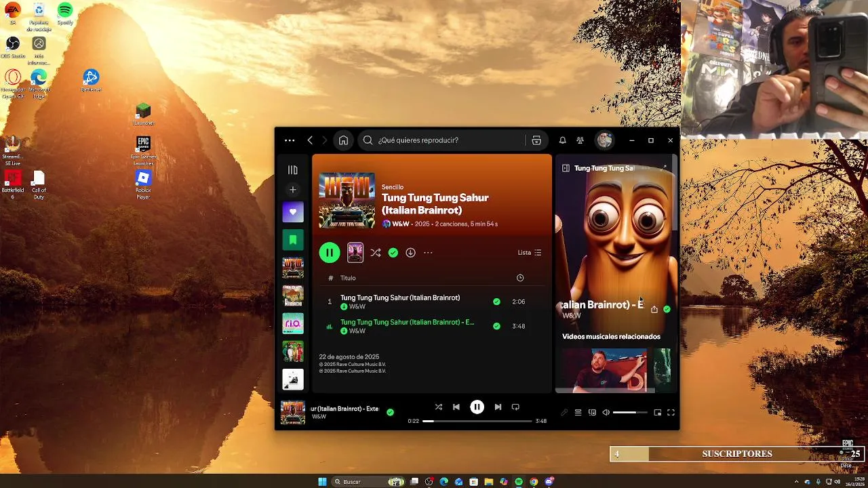Image resolution: width=868 pixels, height=488 pixels.
Task: Toggle repeat mode
Action: pos(515,407)
